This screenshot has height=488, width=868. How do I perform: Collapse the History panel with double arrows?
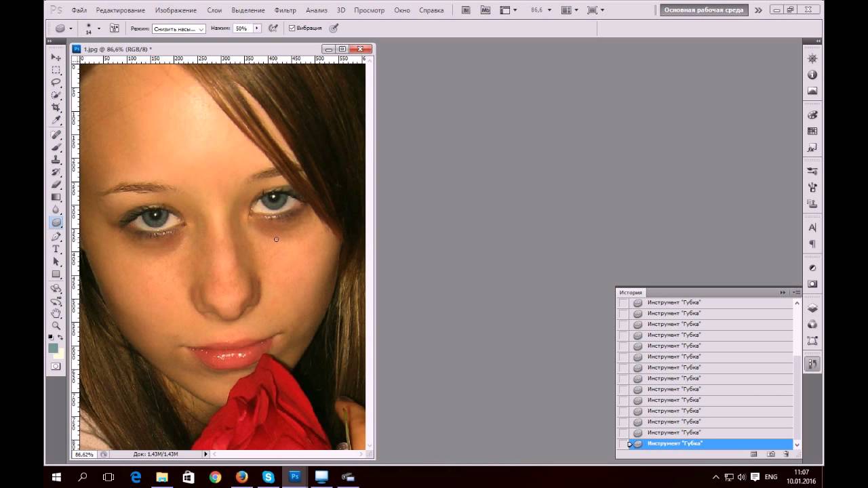783,292
